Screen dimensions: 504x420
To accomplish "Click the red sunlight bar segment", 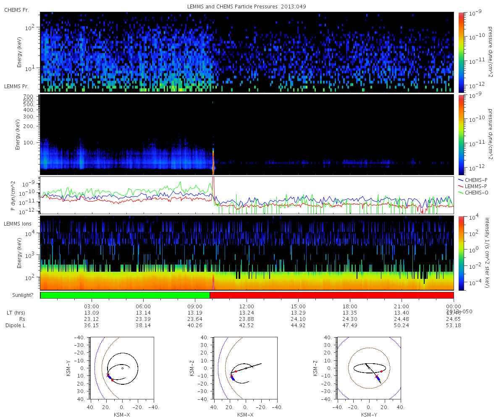I will tap(332, 295).
